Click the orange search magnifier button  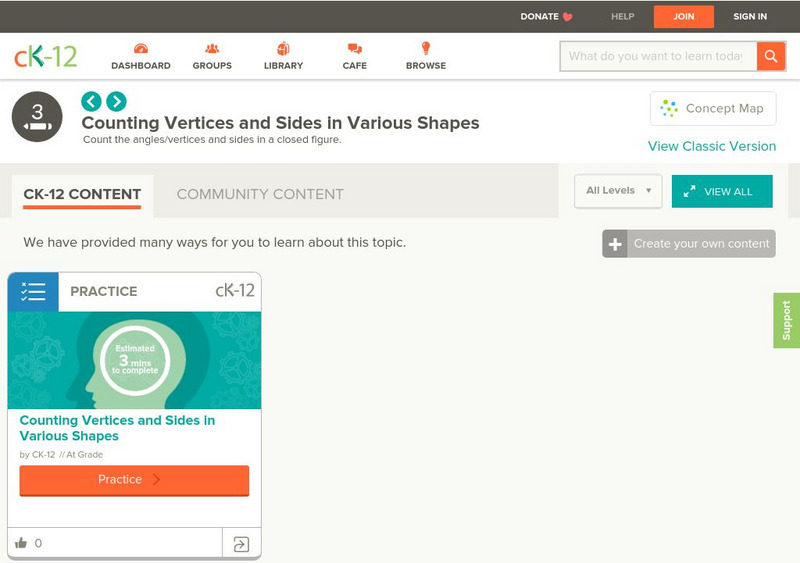click(771, 56)
